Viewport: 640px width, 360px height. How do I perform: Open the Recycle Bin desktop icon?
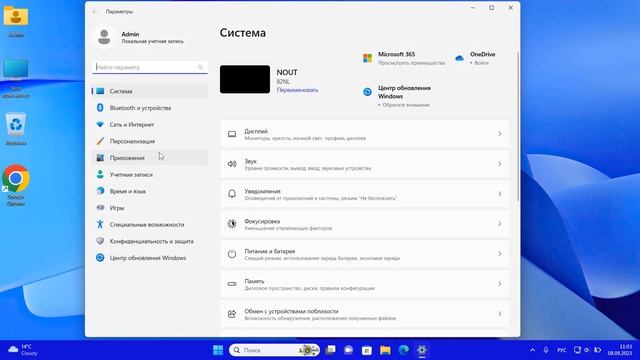(16, 129)
